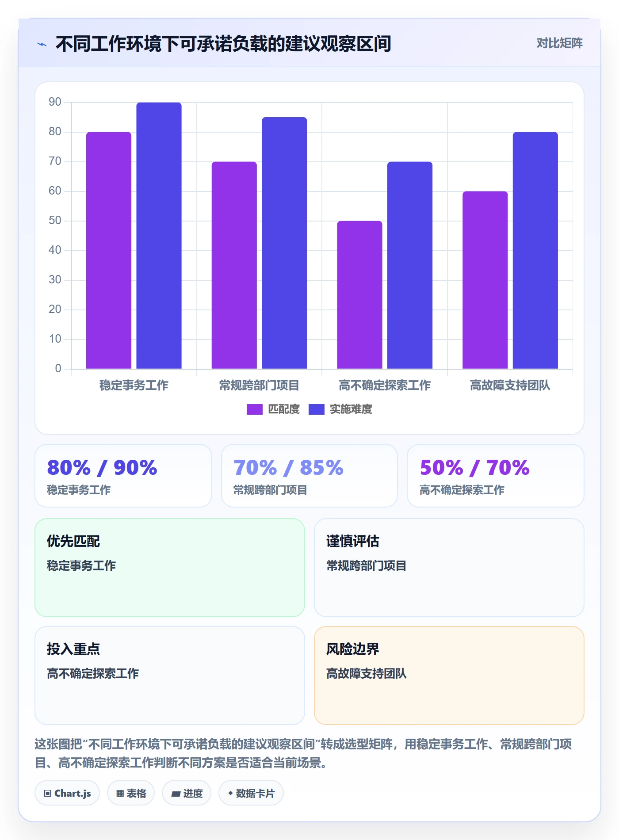Screen dimensions: 619x840
Task: Click the lightning icon beside the title
Action: pos(42,44)
